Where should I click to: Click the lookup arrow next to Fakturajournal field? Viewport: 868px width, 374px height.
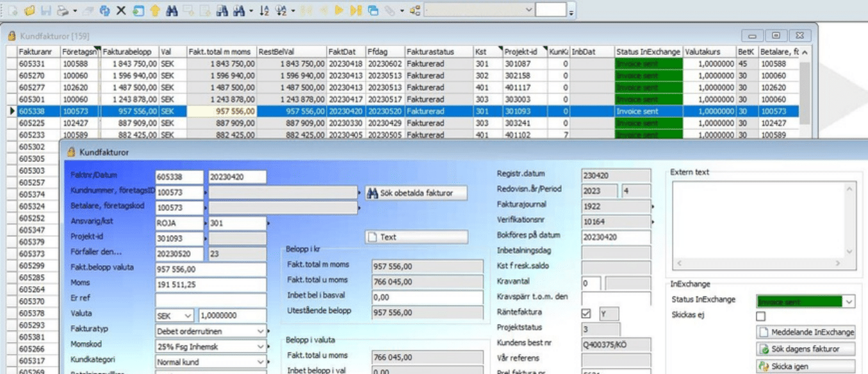point(653,207)
